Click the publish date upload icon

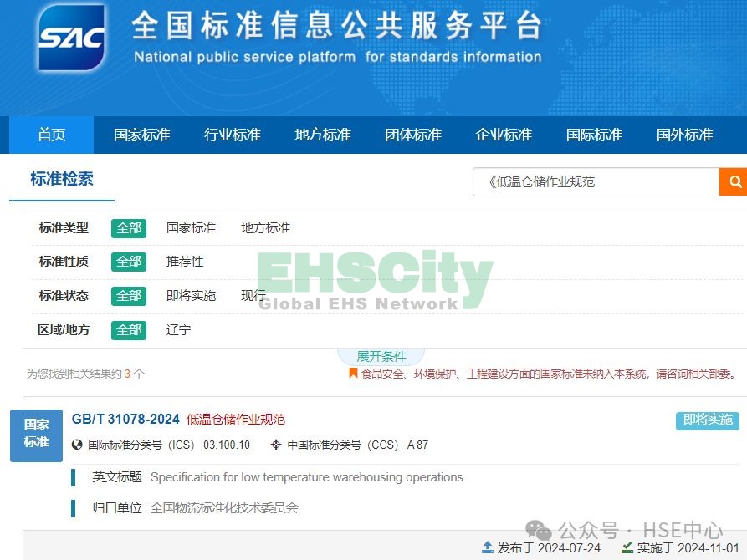488,547
